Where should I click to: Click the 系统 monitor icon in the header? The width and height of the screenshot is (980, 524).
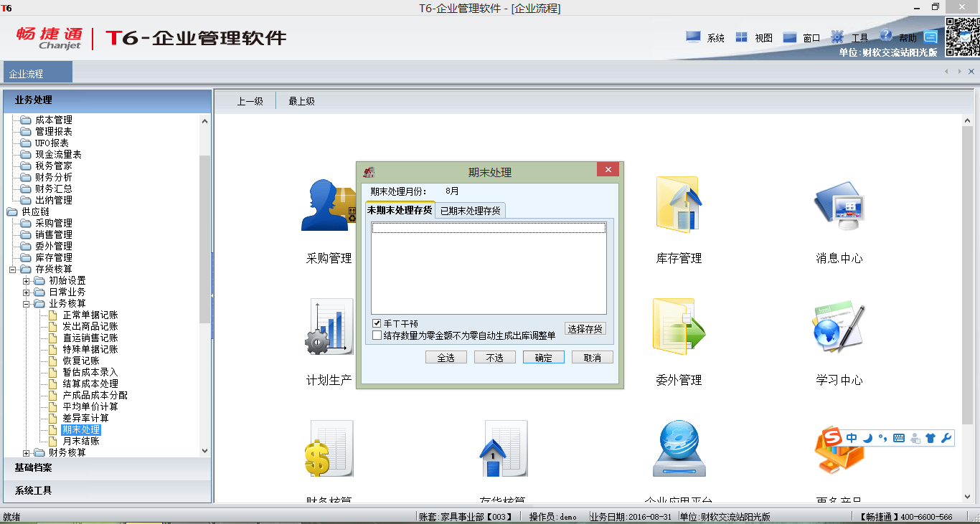693,37
